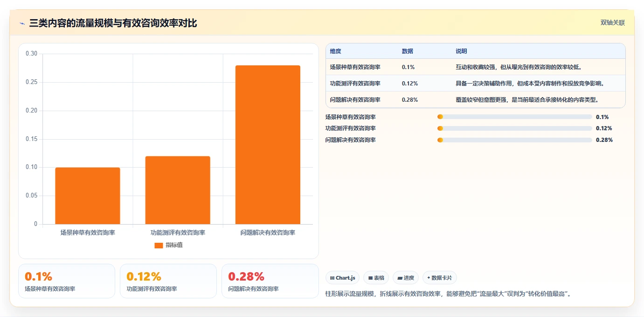
Task: Click the 0.1% data card
Action: (x=67, y=281)
